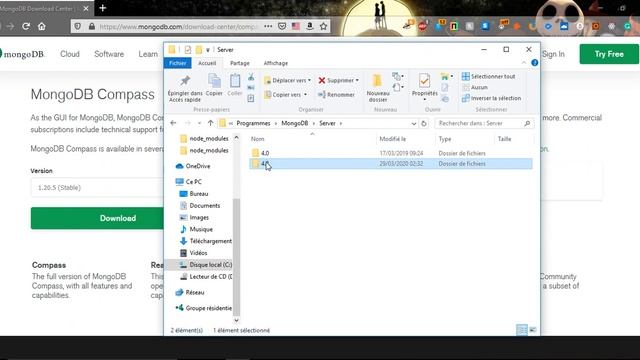
Task: Click MongoDB in the breadcrumb path
Action: (295, 123)
